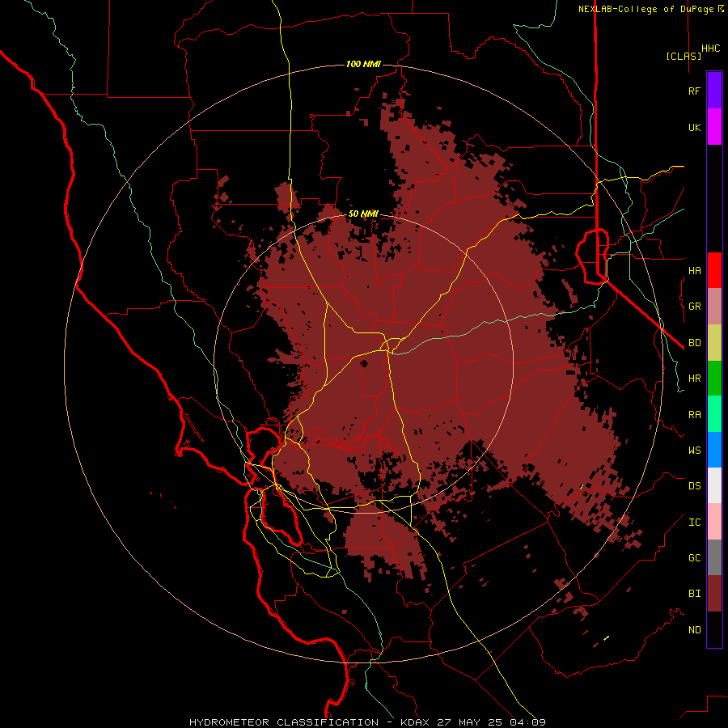The image size is (728, 728).
Task: Click the HR green legend swatch
Action: tap(714, 379)
